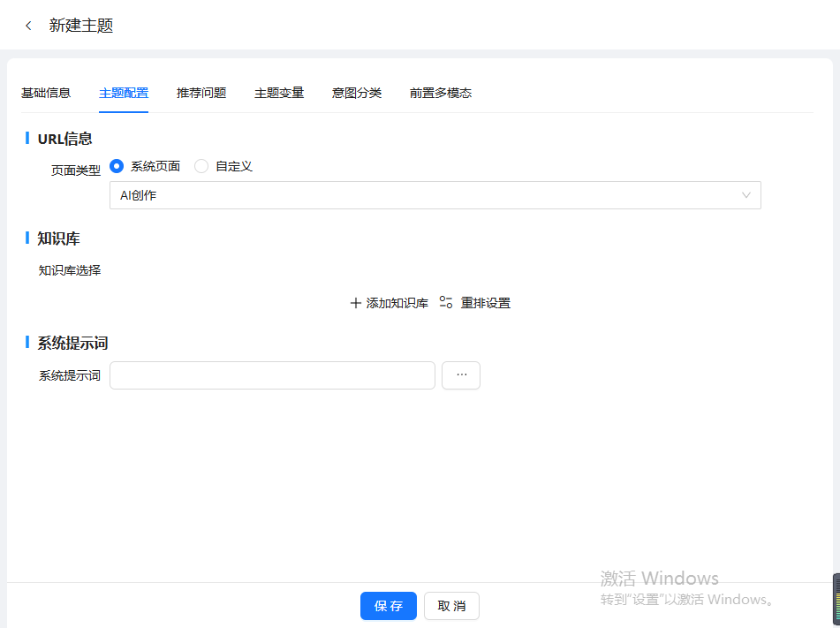This screenshot has width=840, height=628.
Task: Click the chevron arrow in AI创作 selector
Action: click(x=746, y=195)
